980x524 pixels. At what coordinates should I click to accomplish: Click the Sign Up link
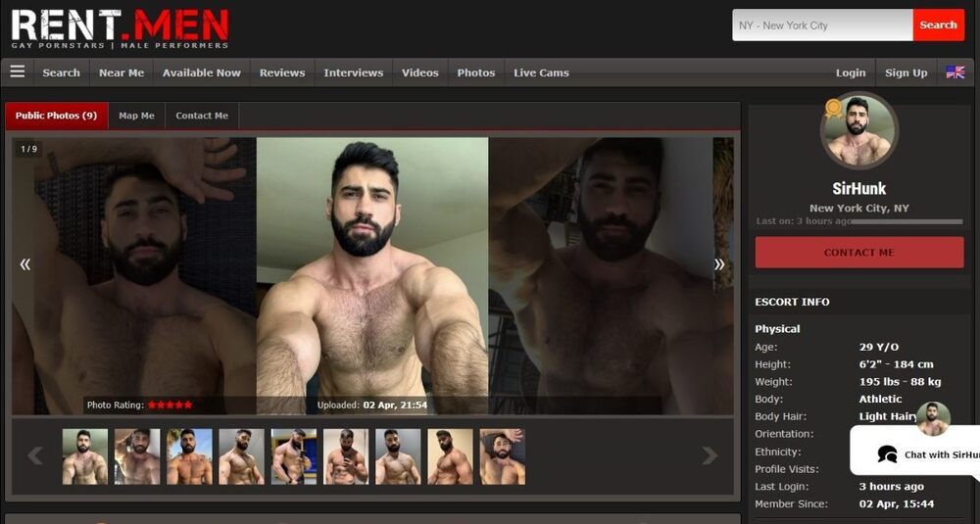tap(906, 72)
